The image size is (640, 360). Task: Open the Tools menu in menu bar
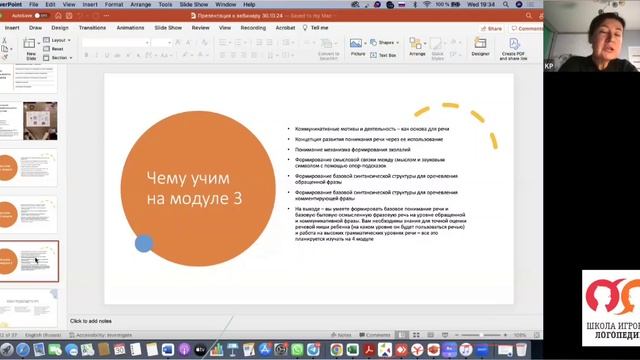(165, 4)
